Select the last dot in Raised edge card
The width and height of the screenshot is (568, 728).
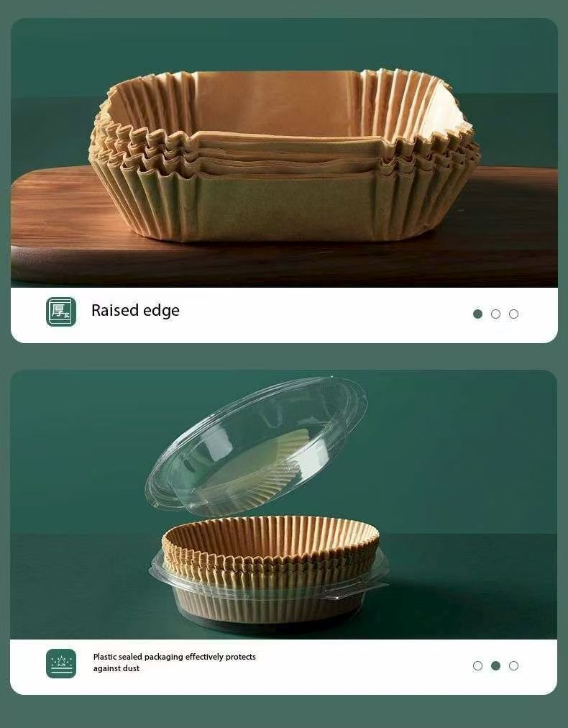coord(513,314)
